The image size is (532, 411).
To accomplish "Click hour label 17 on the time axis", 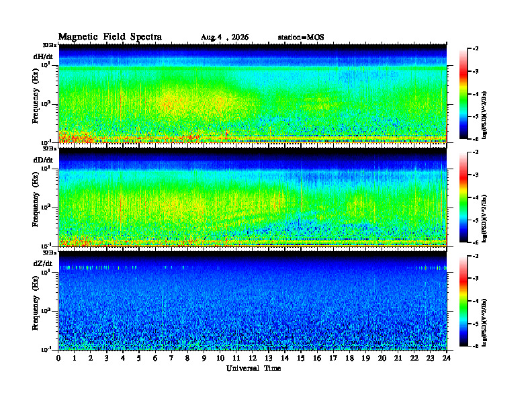I will tap(333, 358).
